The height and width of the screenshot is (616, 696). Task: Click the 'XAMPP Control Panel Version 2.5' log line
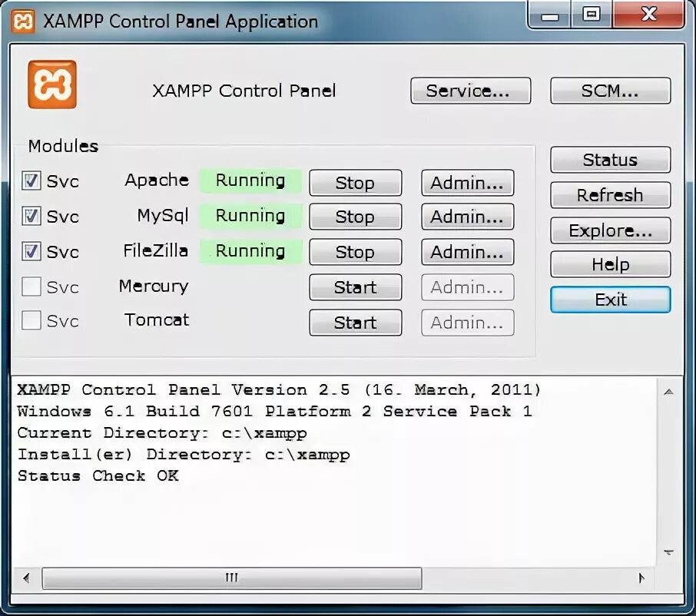pos(279,389)
